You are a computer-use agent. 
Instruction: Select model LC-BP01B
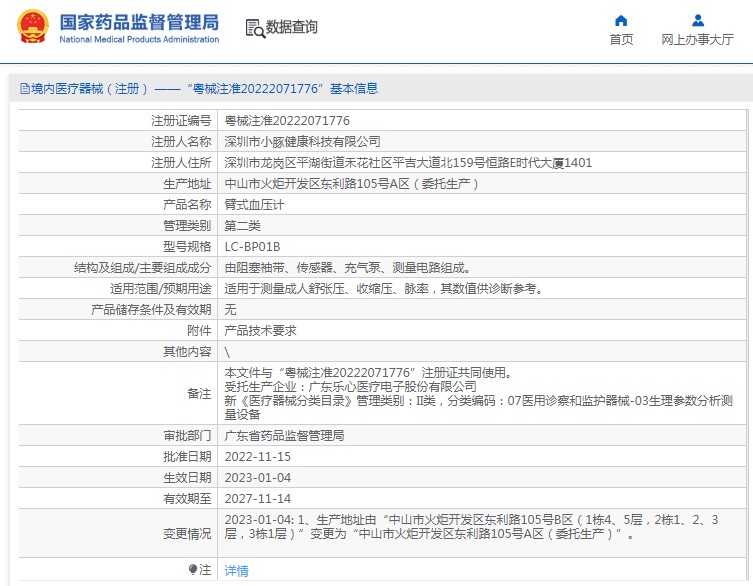point(253,247)
